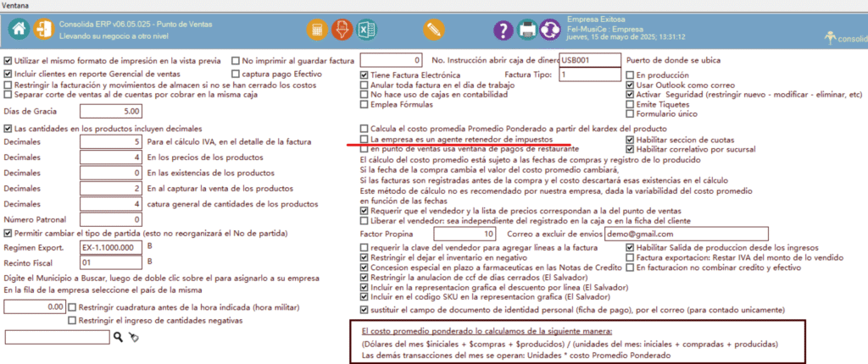
Task: Toggle 'Usar Outlook como correo' checkbox
Action: (630, 85)
